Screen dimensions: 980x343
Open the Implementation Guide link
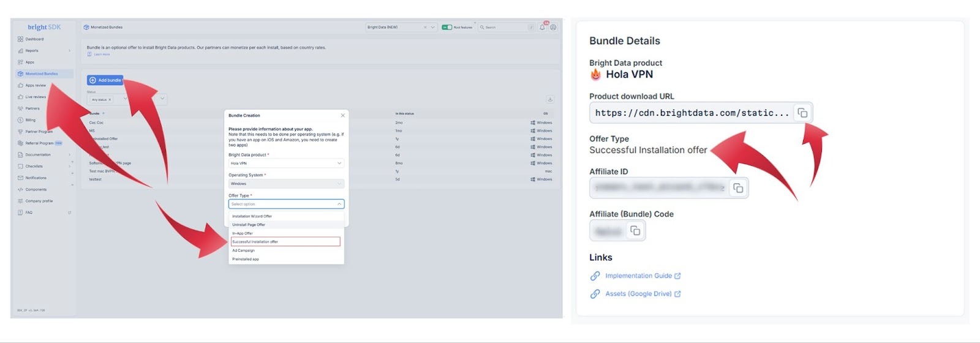click(638, 276)
